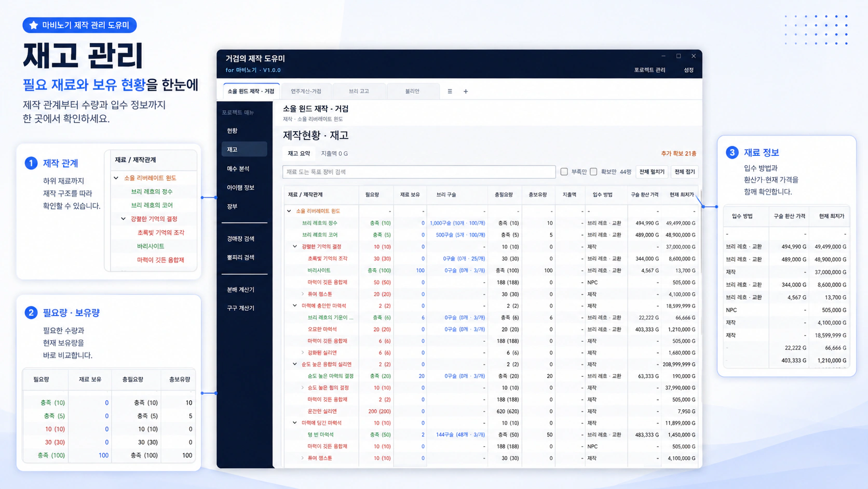Open the 장부 sidebar entry
This screenshot has width=868, height=489.
tap(244, 207)
